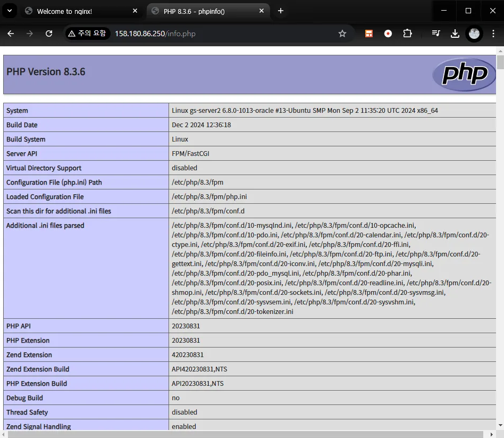
Task: Open the media control icon
Action: coord(436,34)
